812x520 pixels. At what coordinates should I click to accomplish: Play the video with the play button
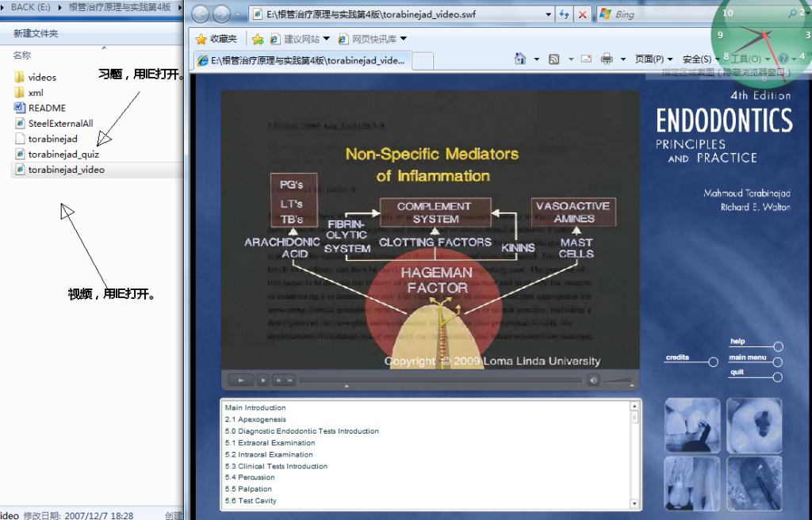click(241, 380)
